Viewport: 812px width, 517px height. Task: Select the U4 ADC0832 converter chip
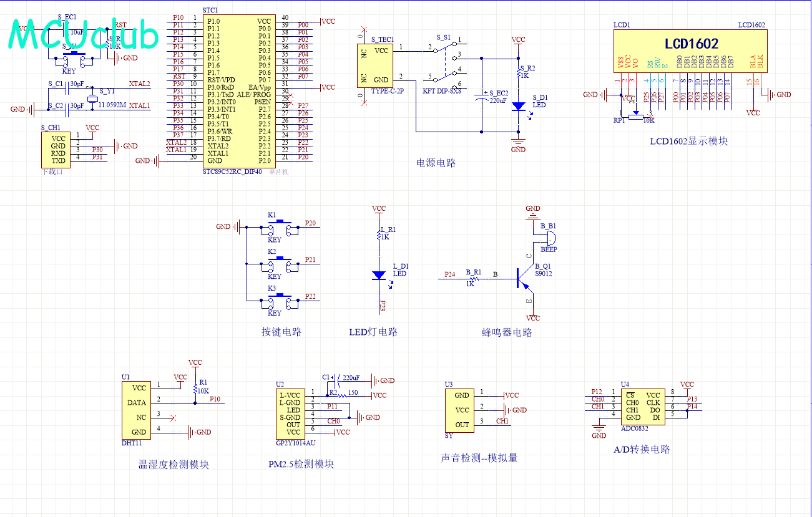(643, 406)
